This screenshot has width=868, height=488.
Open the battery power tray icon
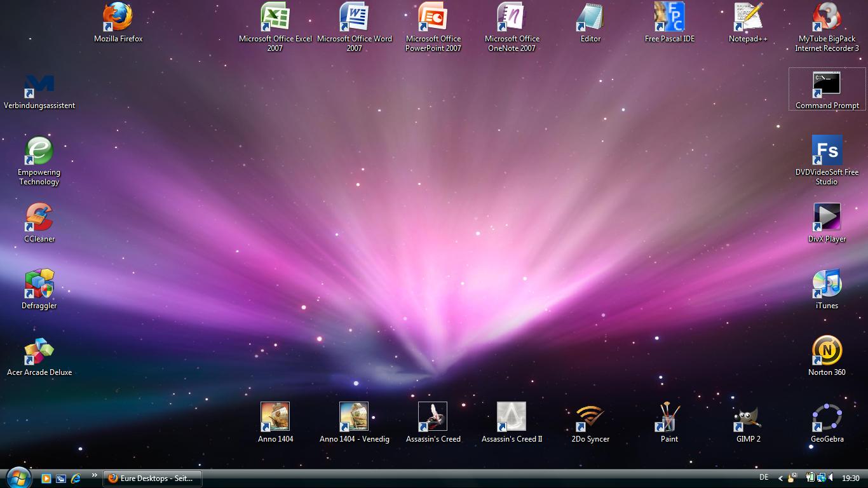(x=810, y=478)
